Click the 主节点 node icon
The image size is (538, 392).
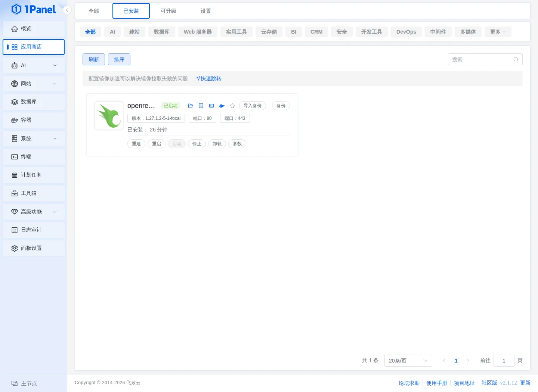point(15,383)
